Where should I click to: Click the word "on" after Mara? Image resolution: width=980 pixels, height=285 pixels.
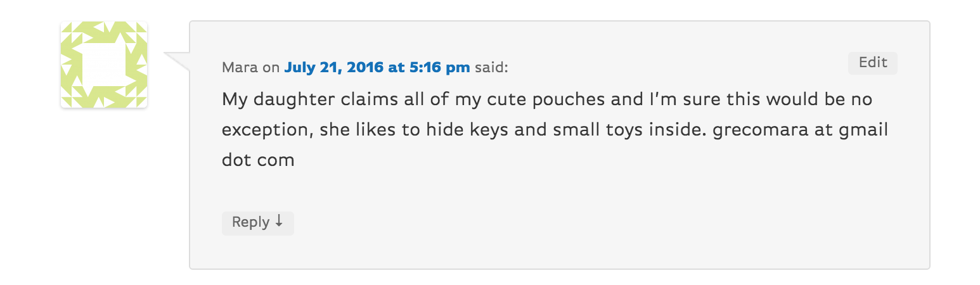click(x=271, y=68)
